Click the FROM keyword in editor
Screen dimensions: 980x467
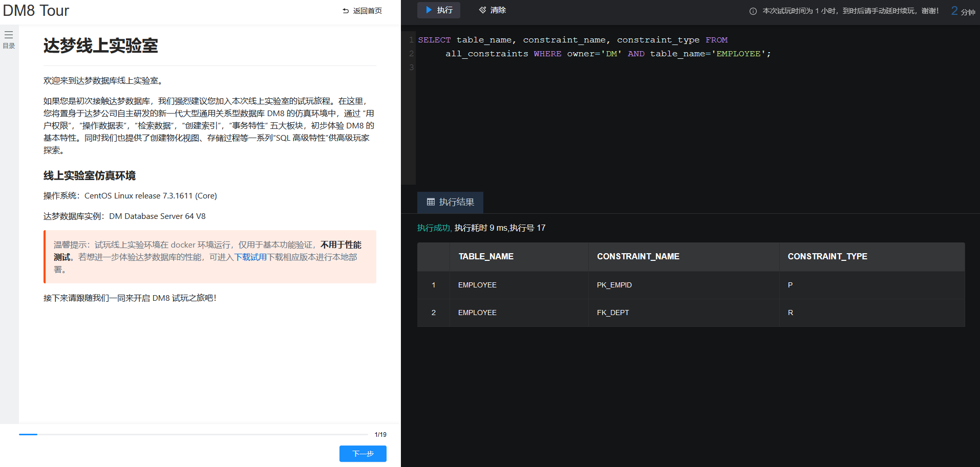point(716,40)
